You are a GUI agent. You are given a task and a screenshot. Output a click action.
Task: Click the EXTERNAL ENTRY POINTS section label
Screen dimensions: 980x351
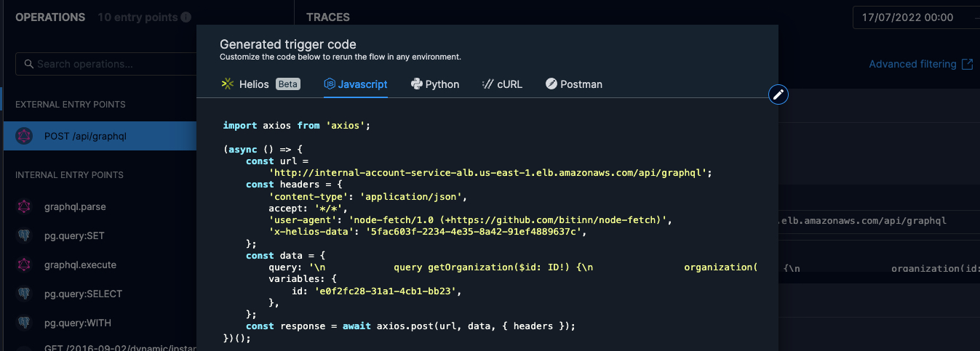[71, 105]
